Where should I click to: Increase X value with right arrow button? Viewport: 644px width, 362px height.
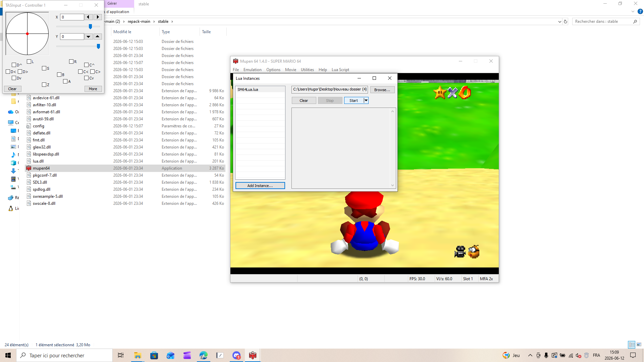(x=98, y=17)
